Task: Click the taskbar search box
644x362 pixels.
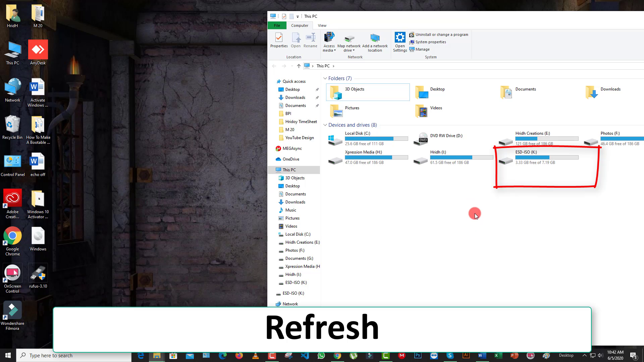Action: pyautogui.click(x=74, y=356)
